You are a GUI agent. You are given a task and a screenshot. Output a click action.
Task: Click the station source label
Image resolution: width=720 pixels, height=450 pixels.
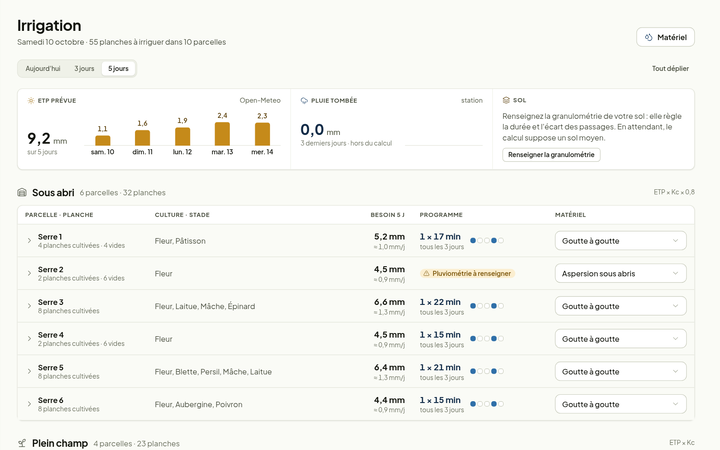pos(472,100)
